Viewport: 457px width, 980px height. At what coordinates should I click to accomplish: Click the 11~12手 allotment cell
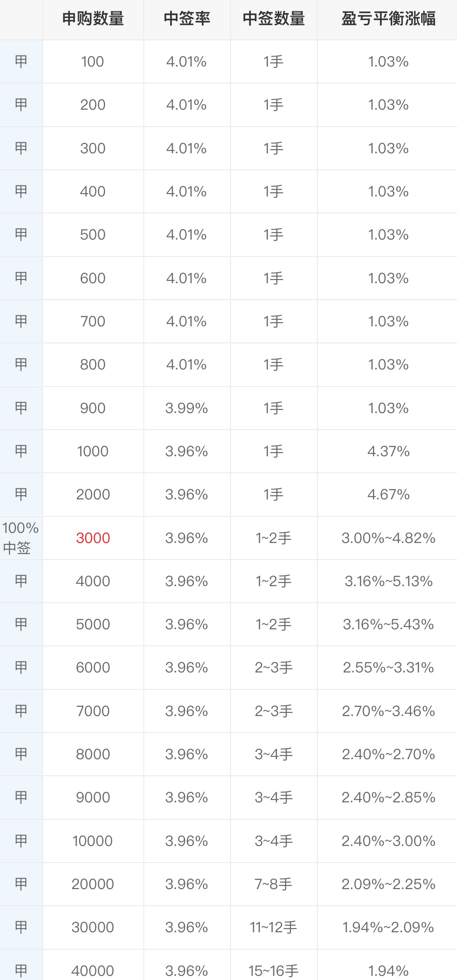(x=274, y=927)
